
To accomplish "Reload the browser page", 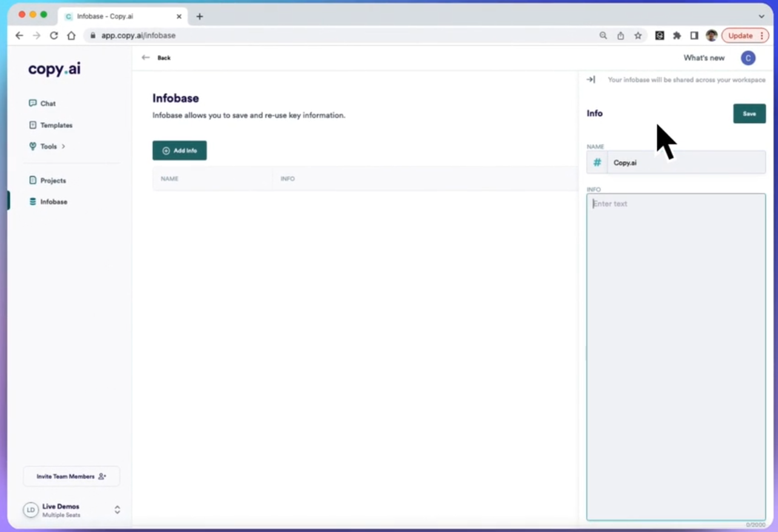I will (x=54, y=36).
